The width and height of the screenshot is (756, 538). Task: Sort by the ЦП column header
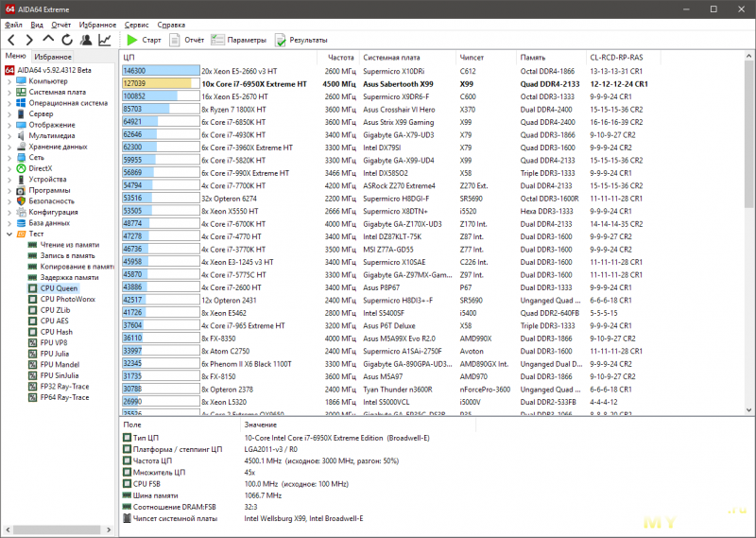(218, 58)
